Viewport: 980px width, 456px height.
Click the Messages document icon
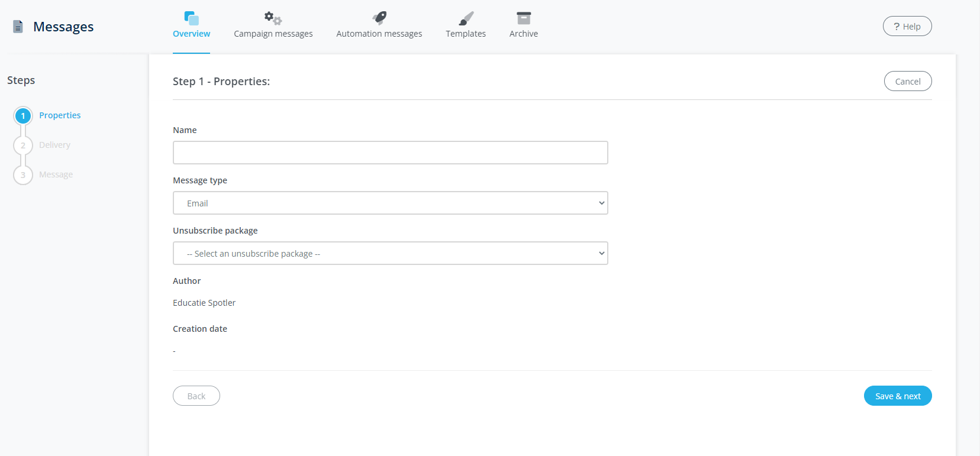[x=18, y=27]
